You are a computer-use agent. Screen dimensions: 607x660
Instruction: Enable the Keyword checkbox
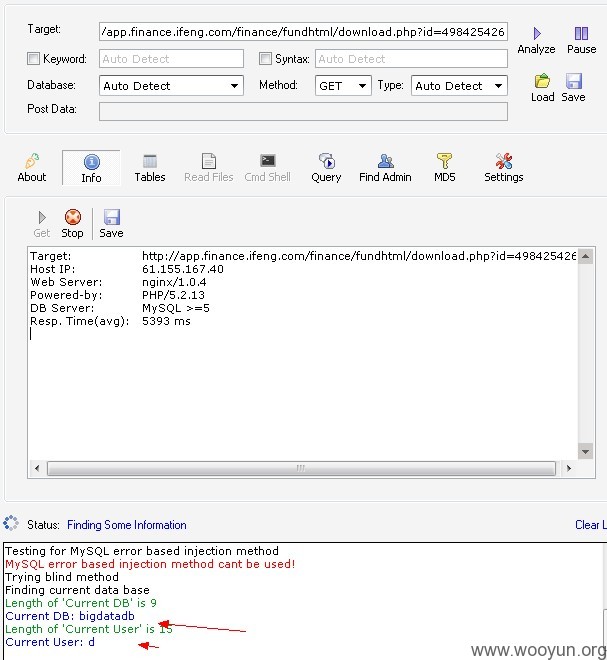click(33, 59)
